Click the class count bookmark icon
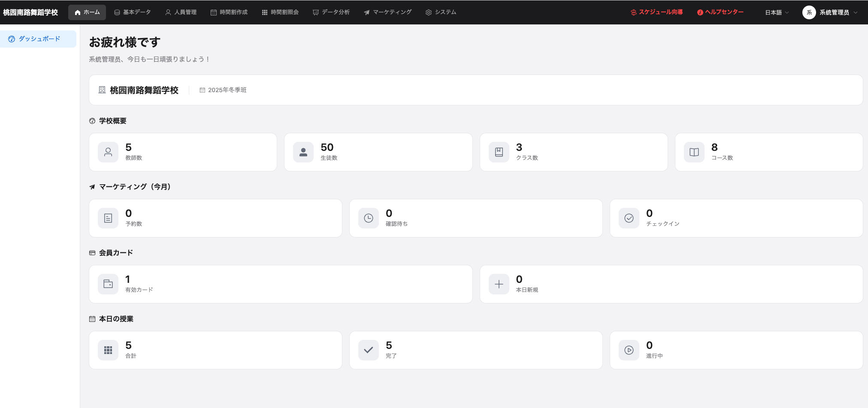The image size is (868, 408). pyautogui.click(x=499, y=152)
